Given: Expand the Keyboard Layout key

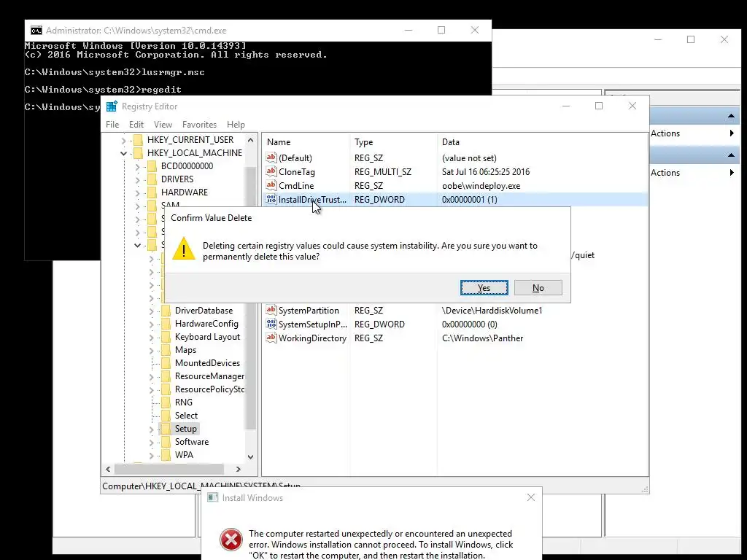Looking at the screenshot, I should tap(152, 338).
